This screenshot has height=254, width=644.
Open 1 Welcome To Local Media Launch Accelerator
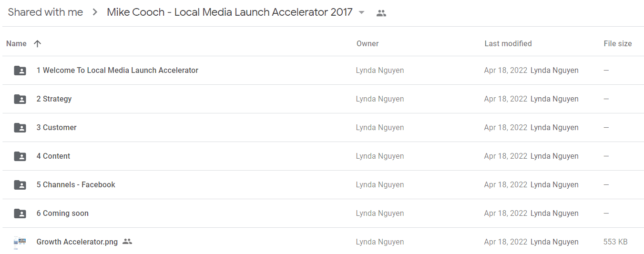[x=117, y=71]
